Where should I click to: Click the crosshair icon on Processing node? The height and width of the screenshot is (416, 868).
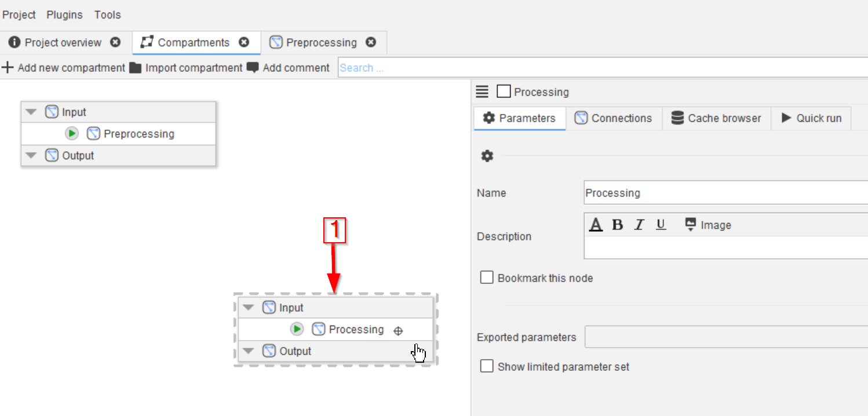pyautogui.click(x=398, y=331)
